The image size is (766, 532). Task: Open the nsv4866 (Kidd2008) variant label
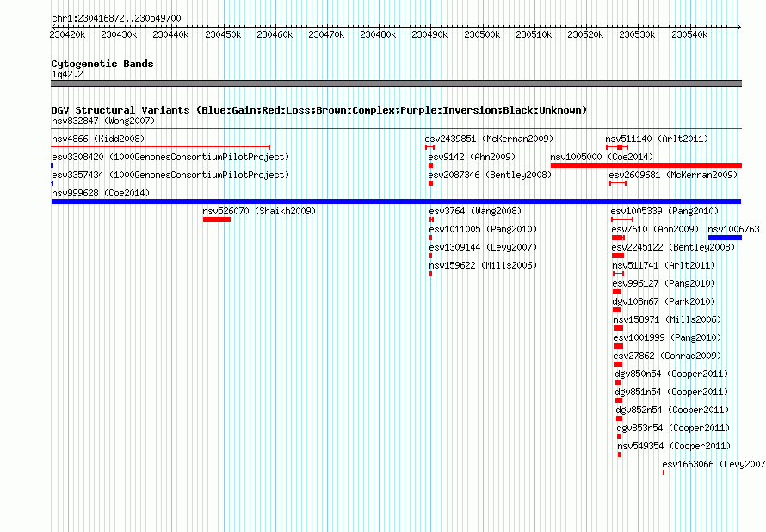(98, 139)
